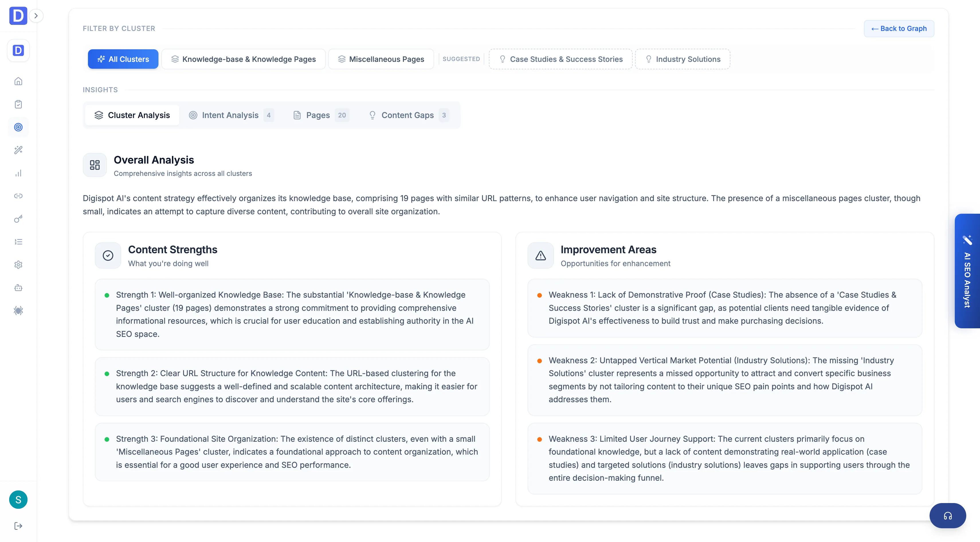
Task: Click the Weakness 1 Lack of Demonstrative Proof card
Action: coord(725,308)
